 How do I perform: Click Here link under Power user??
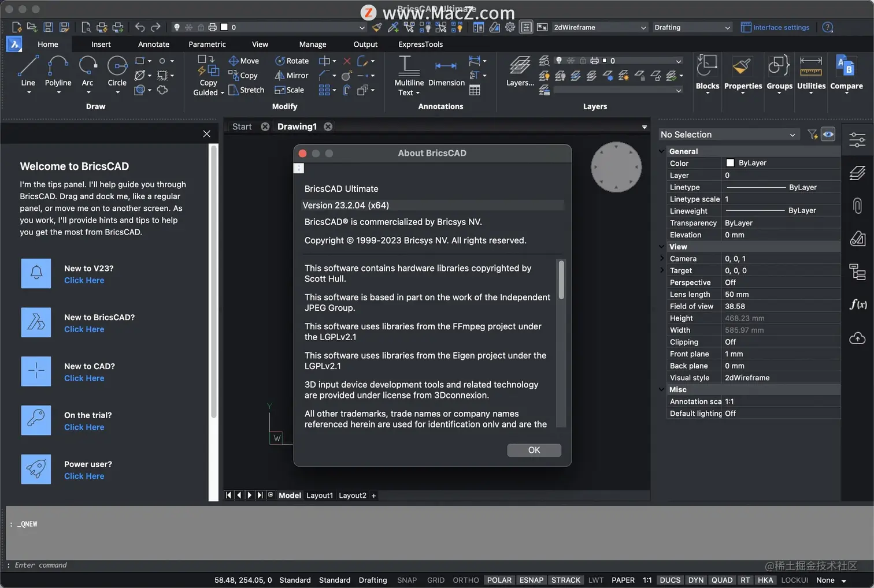pyautogui.click(x=84, y=476)
